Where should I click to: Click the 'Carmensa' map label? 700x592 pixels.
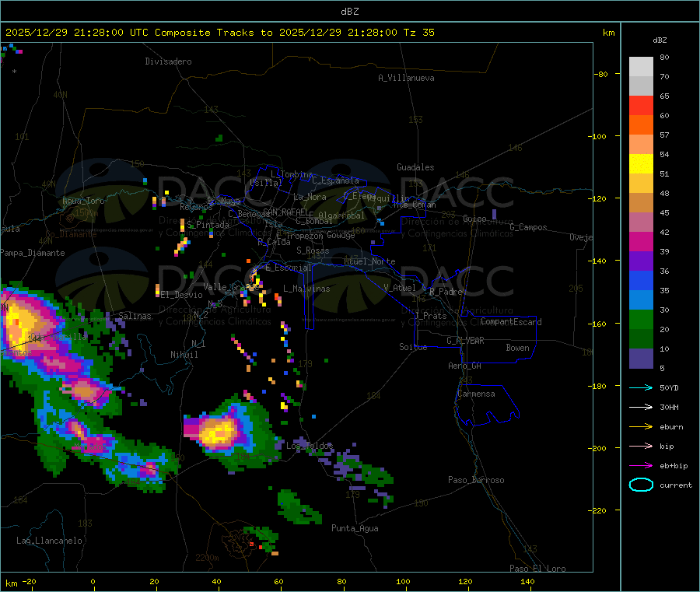[476, 394]
